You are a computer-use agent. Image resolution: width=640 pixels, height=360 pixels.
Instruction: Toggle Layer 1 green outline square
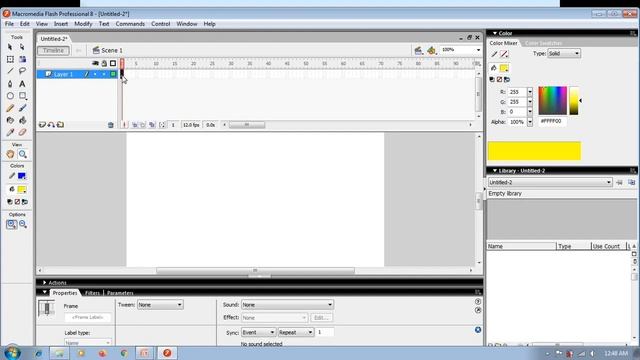click(113, 74)
